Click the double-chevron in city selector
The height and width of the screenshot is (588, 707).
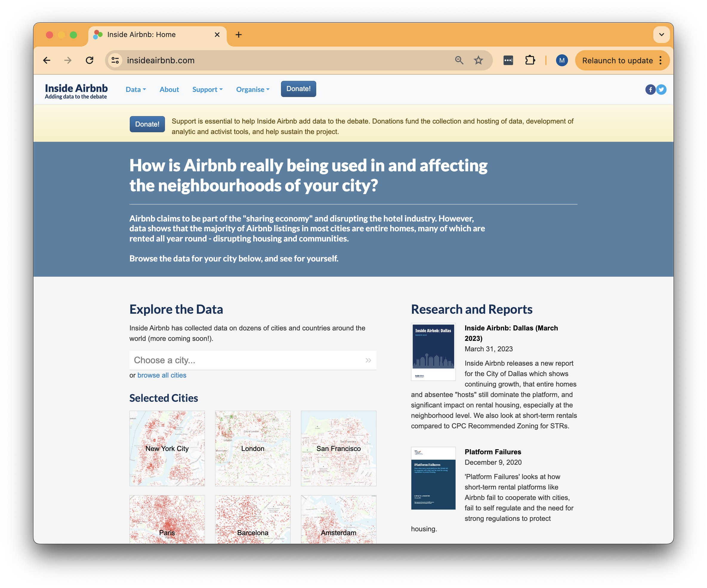point(368,360)
